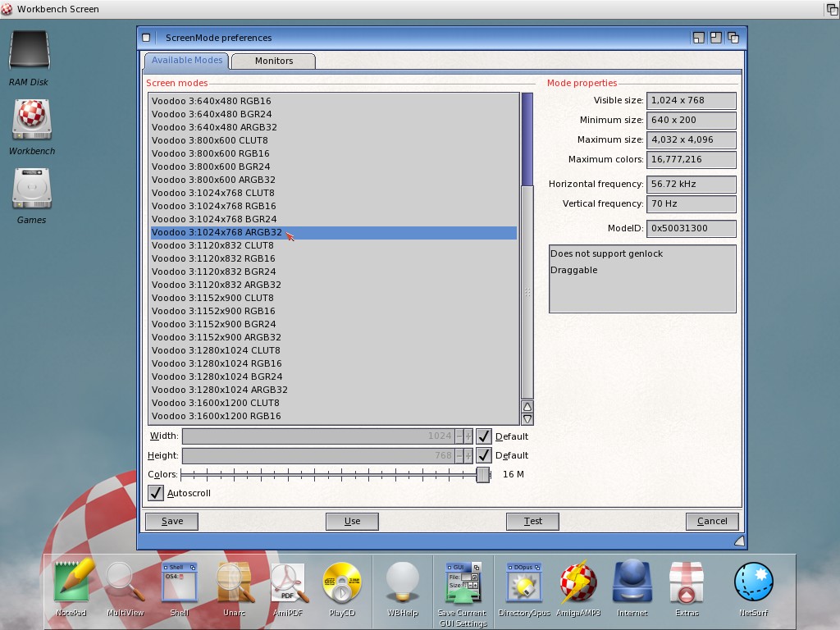Switch to the Monitors tab
The image size is (840, 630).
tap(274, 61)
